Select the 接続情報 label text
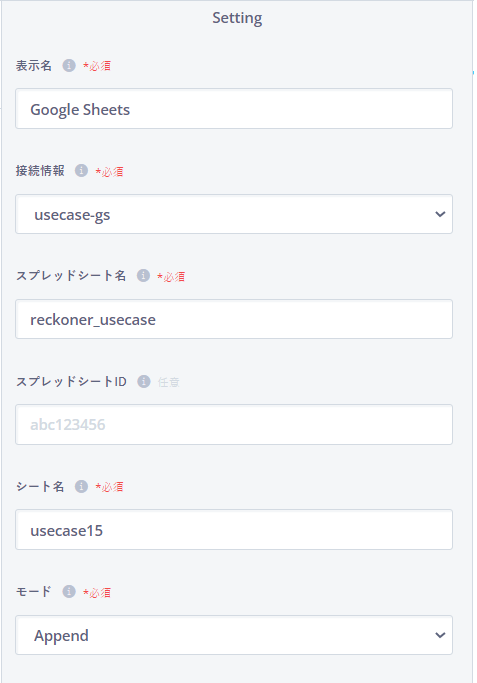This screenshot has width=477, height=683. pos(40,171)
